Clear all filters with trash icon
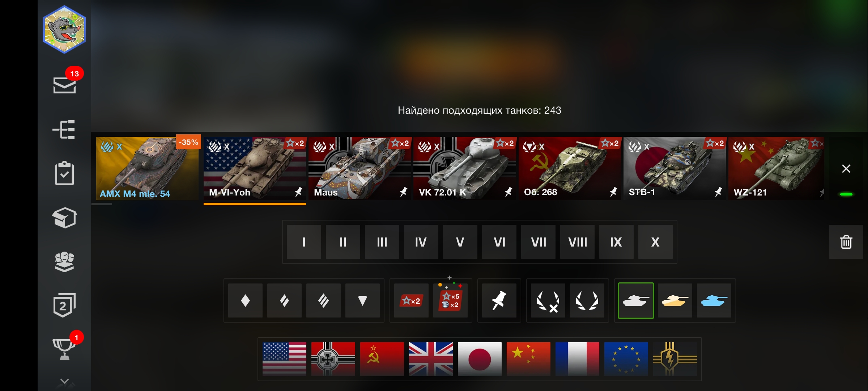Viewport: 868px width, 391px height. (x=846, y=242)
